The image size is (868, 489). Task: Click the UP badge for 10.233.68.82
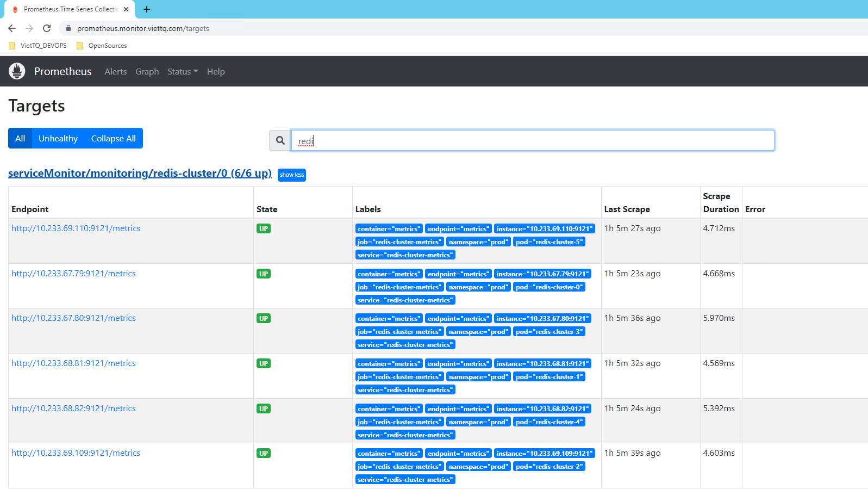tap(264, 409)
